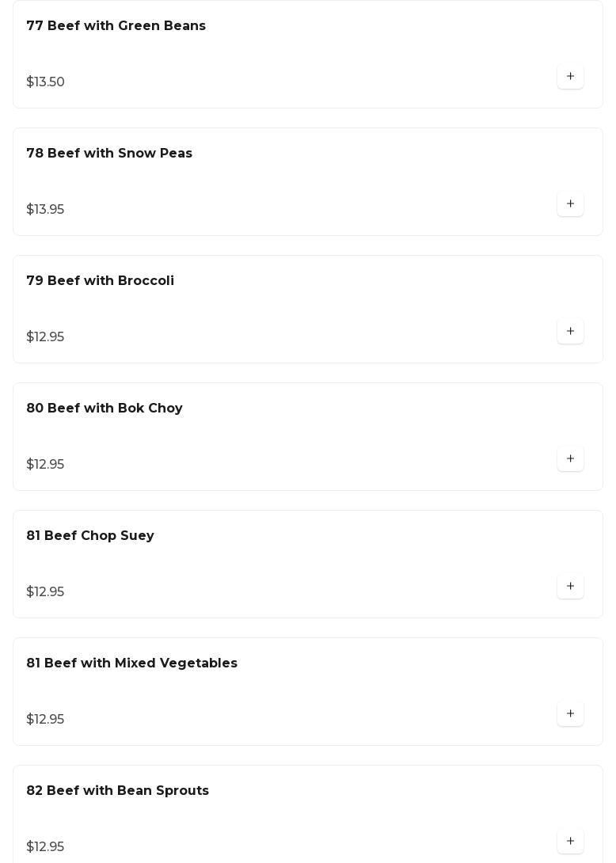Add Beef with Bok Choy using plus button
616x863 pixels.
(x=570, y=459)
